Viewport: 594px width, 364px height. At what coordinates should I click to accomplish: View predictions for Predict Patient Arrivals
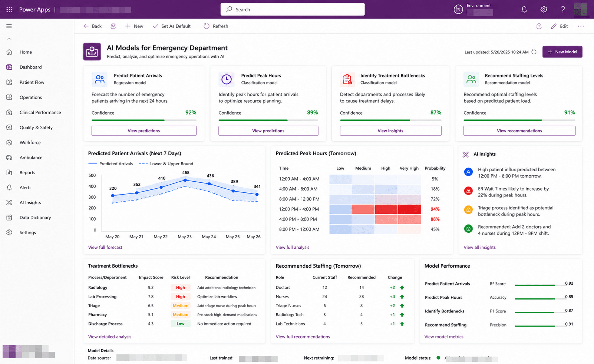(144, 131)
